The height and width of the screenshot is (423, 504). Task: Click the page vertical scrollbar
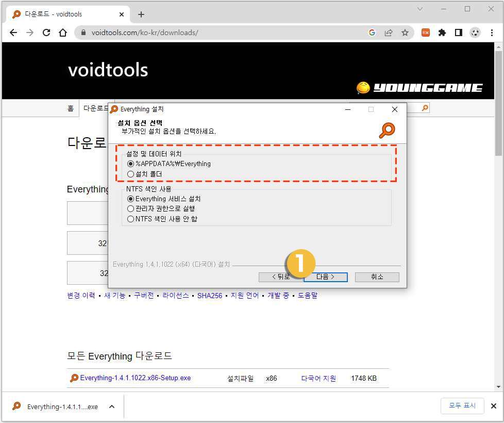498,104
